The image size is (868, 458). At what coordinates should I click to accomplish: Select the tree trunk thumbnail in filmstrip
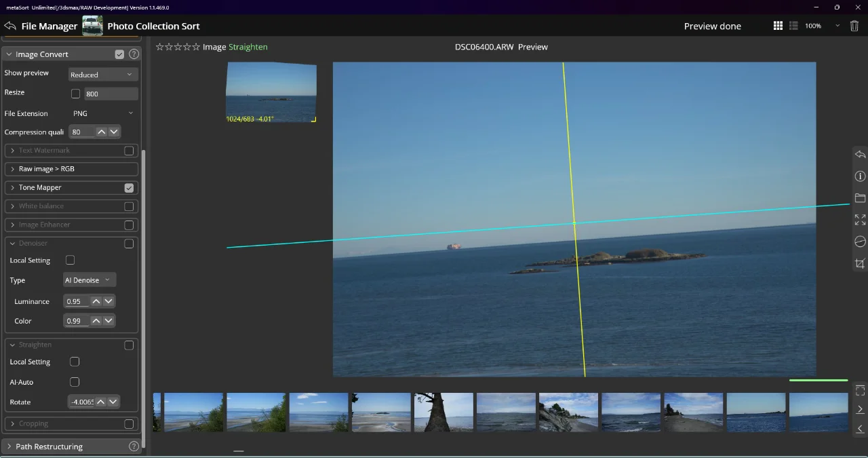(x=443, y=412)
